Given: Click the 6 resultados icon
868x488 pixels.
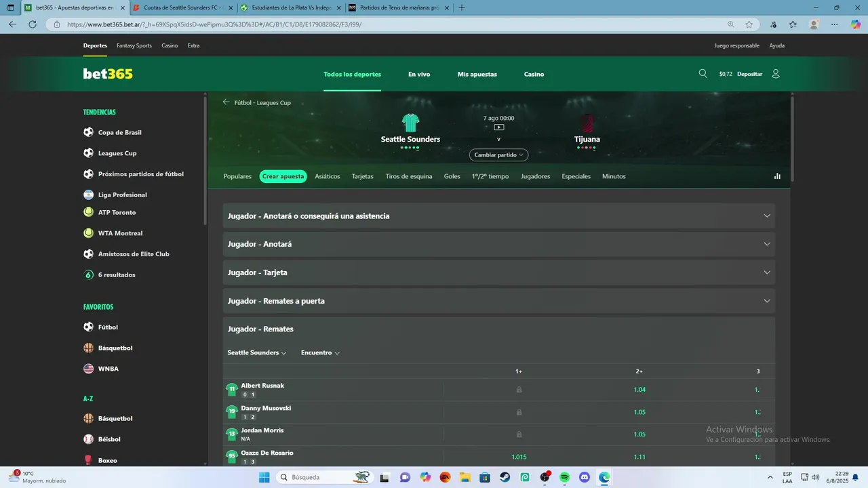Looking at the screenshot, I should [x=88, y=274].
